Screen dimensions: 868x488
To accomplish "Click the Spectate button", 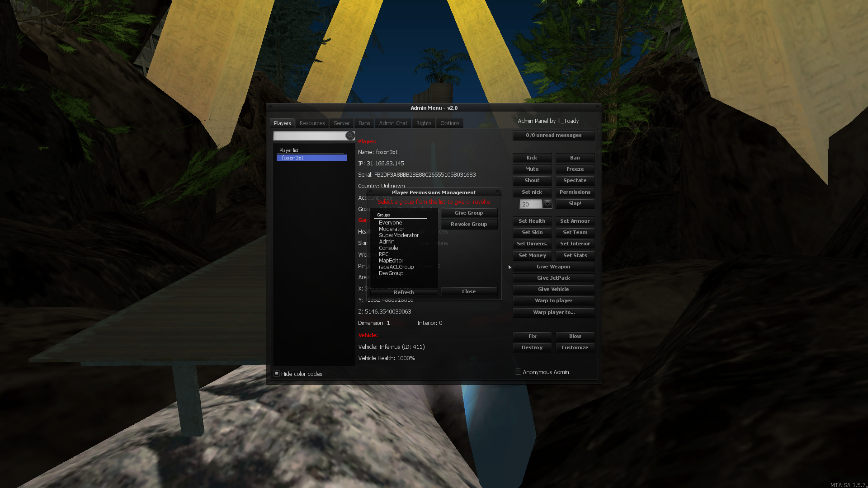I will coord(575,180).
